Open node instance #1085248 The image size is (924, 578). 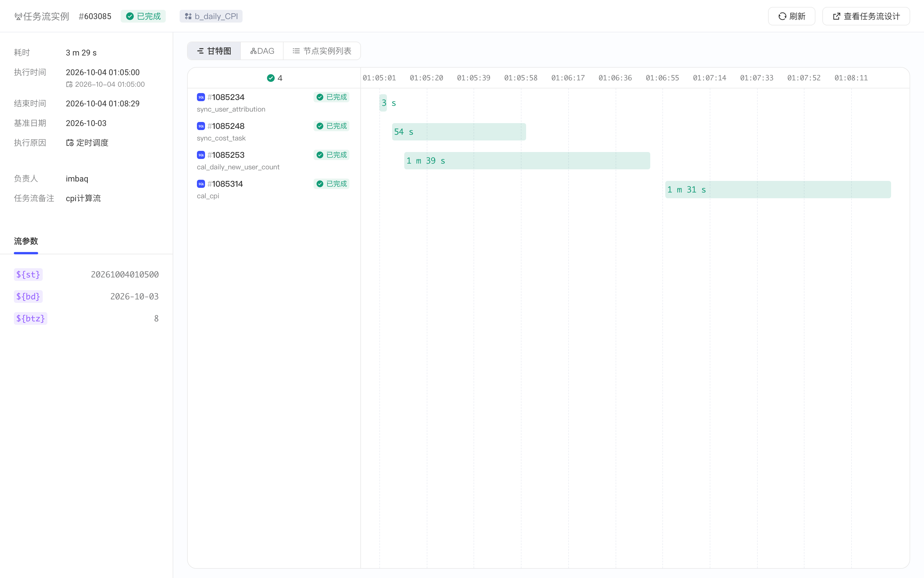tap(226, 126)
